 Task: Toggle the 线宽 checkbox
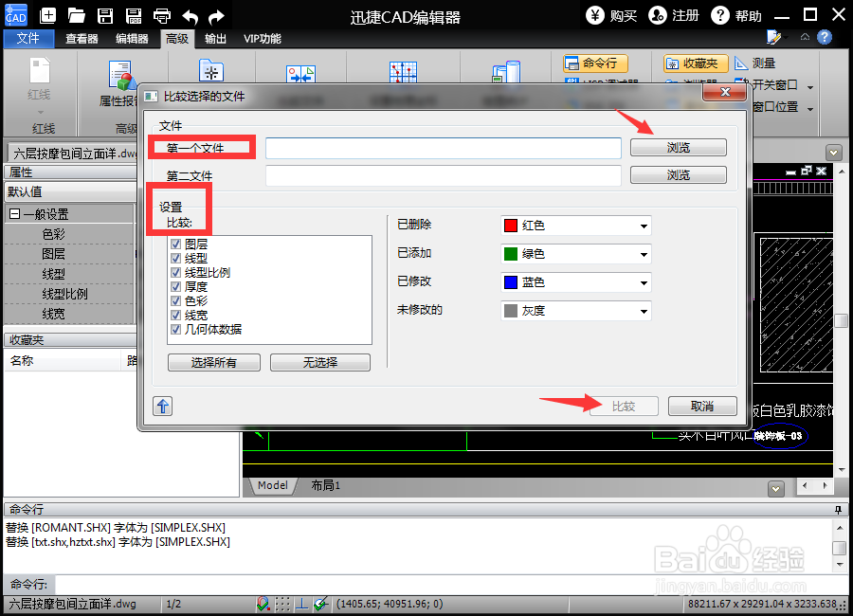[x=175, y=315]
